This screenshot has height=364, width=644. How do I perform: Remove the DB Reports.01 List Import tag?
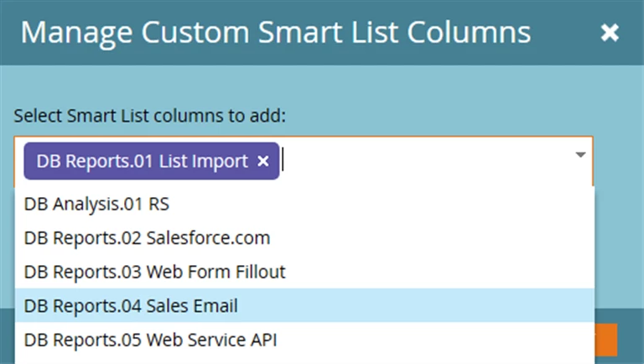pos(263,161)
